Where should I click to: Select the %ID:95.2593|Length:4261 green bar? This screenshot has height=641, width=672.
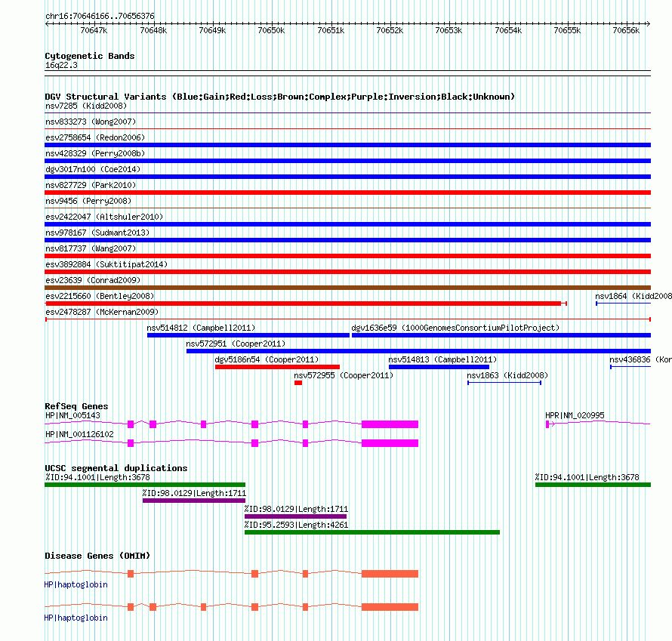pos(372,532)
